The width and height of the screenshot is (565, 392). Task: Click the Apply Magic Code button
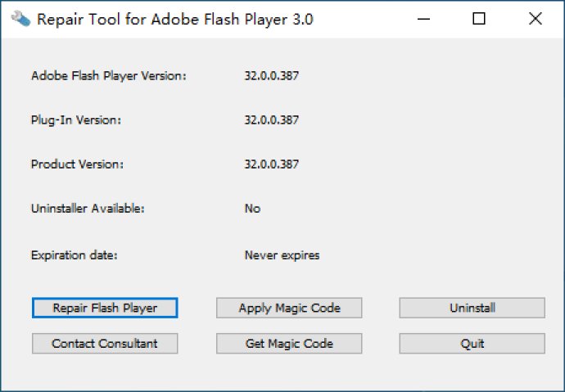point(289,308)
